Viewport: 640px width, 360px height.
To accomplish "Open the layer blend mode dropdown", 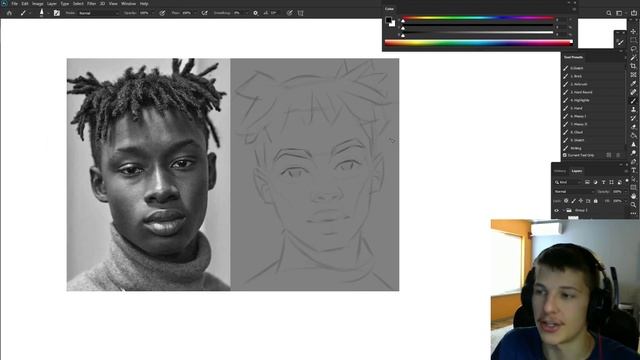I will pyautogui.click(x=573, y=191).
